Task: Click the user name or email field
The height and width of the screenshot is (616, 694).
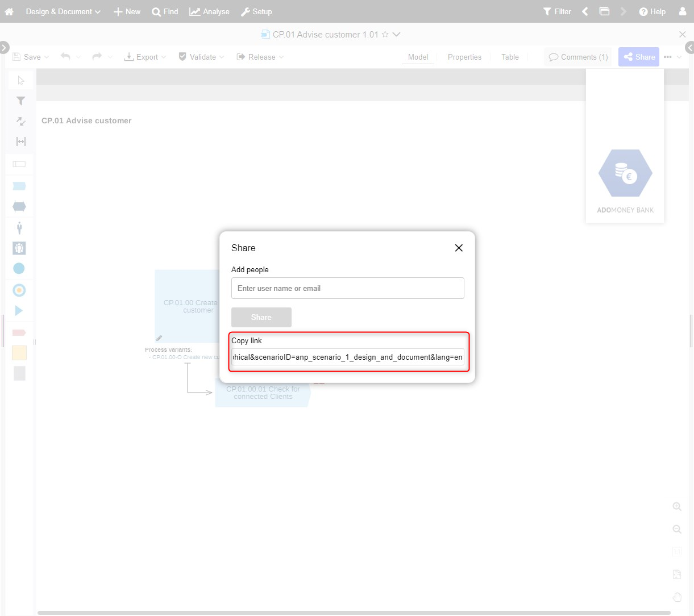Action: (348, 288)
